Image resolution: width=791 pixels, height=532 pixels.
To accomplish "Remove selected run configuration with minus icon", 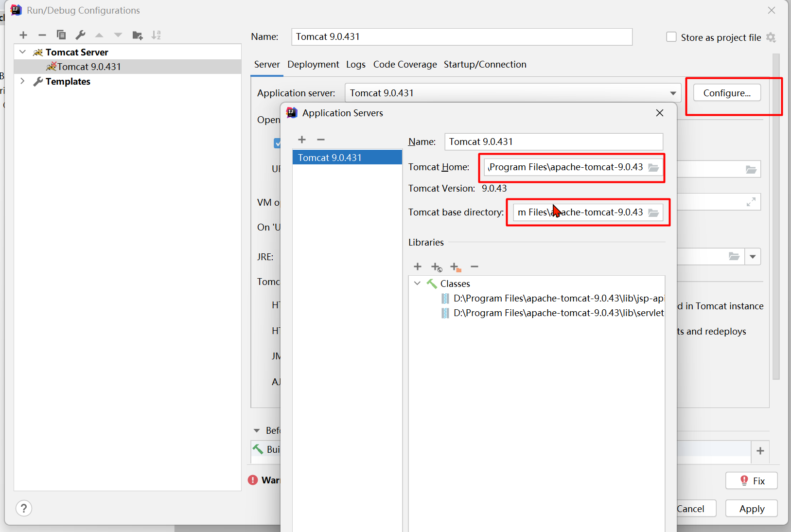I will tap(42, 35).
